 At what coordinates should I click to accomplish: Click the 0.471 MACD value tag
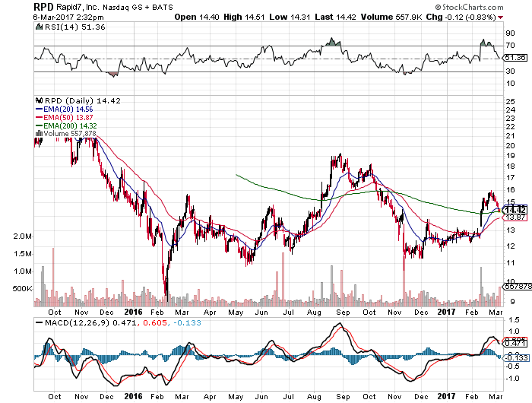tap(515, 344)
